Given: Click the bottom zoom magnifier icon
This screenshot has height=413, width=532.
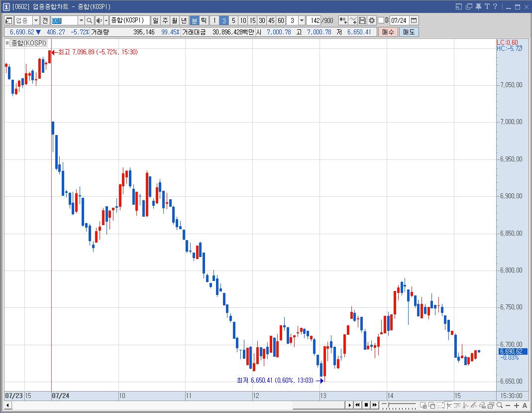Looking at the screenshot, I should click(500, 405).
